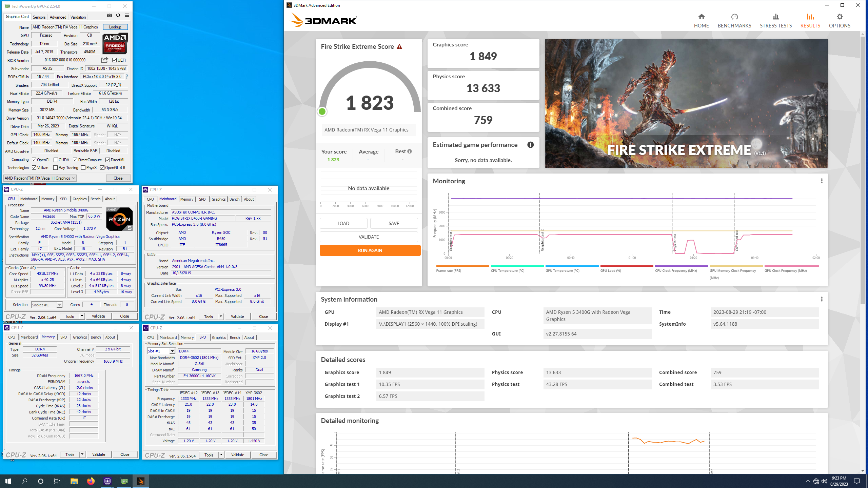Click SAVE result button

[x=394, y=223]
